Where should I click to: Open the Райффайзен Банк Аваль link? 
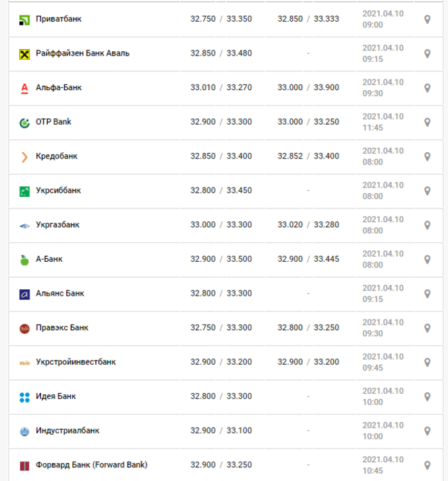[82, 53]
